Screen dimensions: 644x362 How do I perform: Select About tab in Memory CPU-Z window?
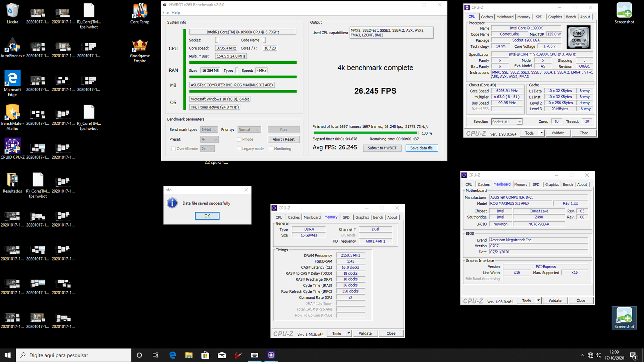pyautogui.click(x=392, y=218)
